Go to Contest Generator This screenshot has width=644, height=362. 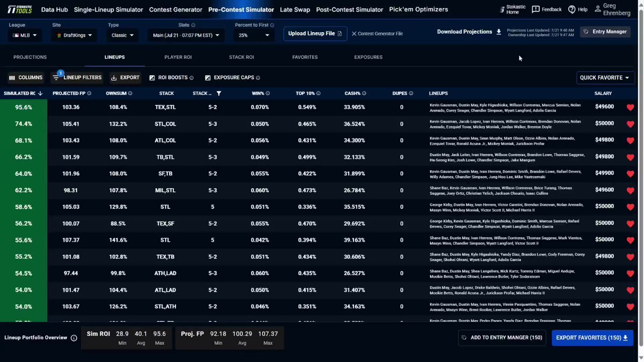[x=175, y=10]
